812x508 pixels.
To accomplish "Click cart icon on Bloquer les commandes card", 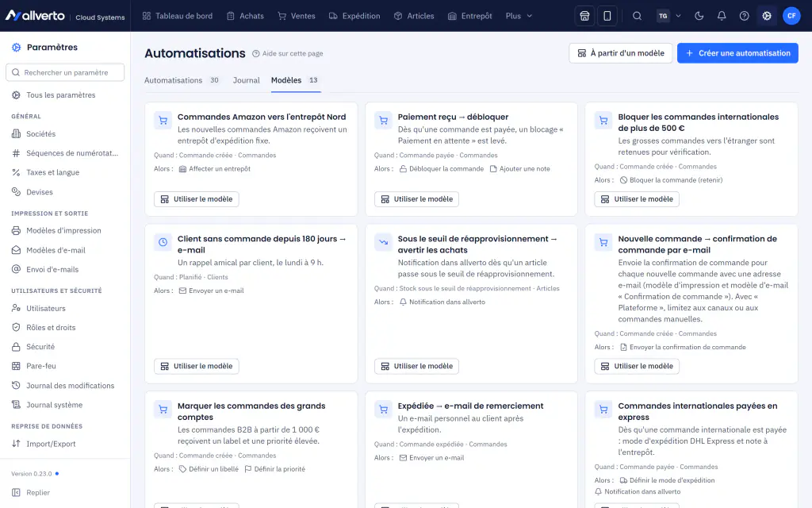I will click(x=603, y=121).
